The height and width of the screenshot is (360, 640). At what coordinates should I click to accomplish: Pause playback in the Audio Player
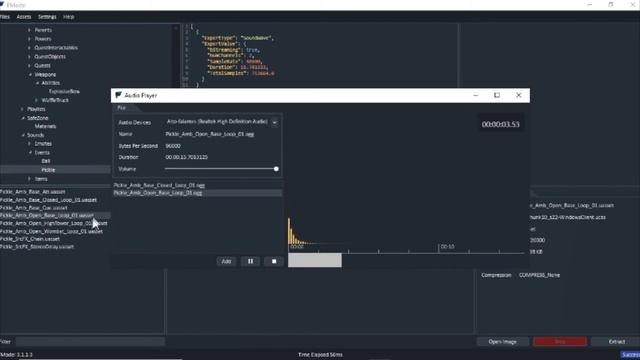coord(250,261)
